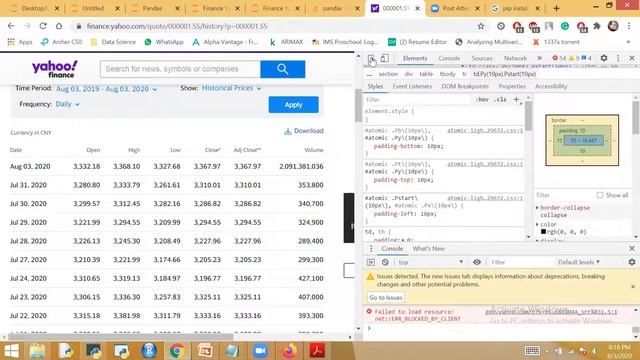Open the console context top dropdown
The image size is (640, 360).
(x=431, y=262)
